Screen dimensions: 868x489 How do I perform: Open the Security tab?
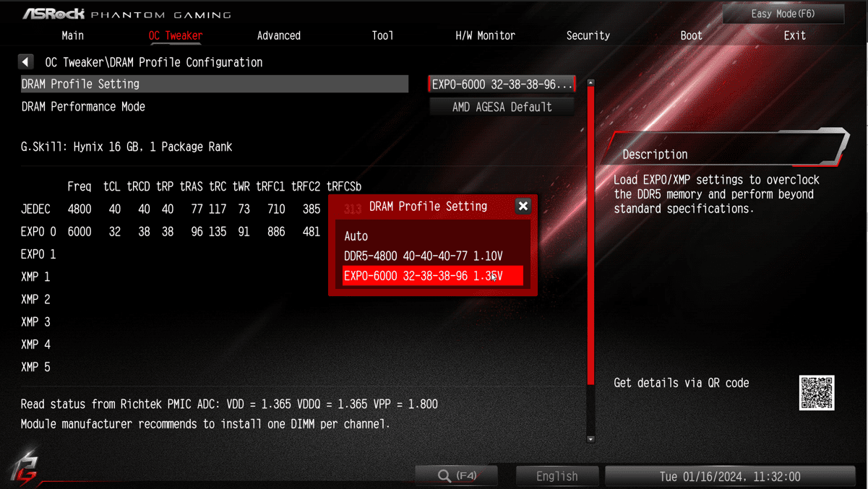[588, 35]
